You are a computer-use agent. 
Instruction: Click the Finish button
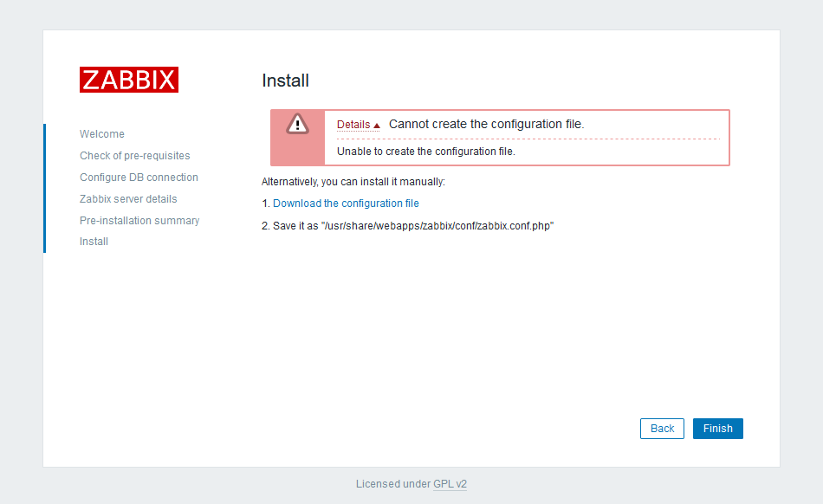[717, 429]
